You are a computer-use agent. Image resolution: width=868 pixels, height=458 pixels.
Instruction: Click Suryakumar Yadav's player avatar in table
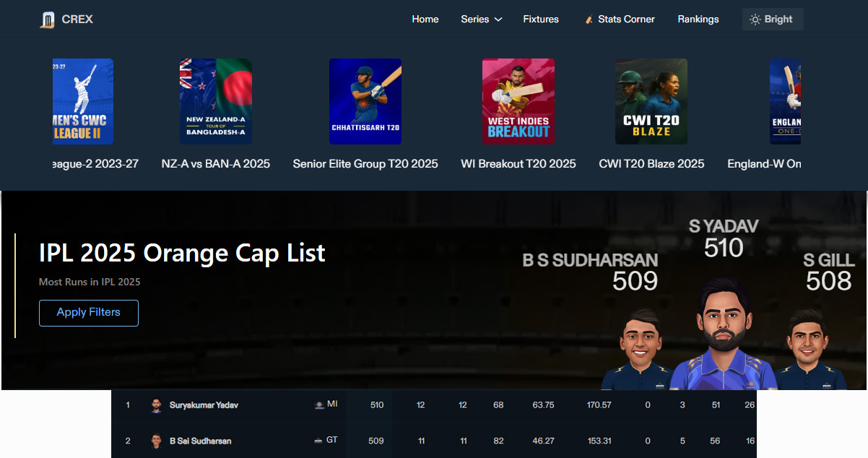[x=157, y=405]
